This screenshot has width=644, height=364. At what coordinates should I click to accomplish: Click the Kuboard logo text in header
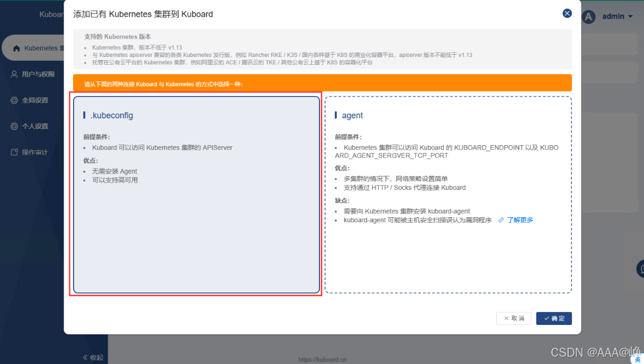click(x=51, y=15)
